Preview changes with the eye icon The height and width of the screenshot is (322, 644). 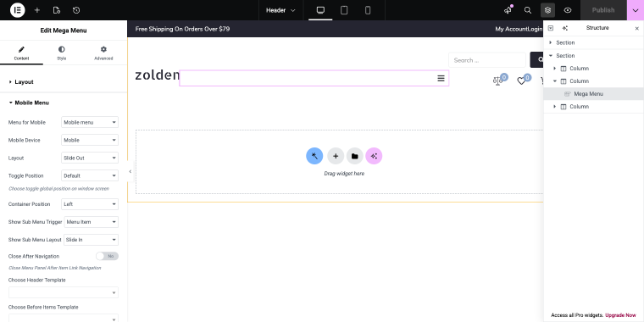coord(568,10)
